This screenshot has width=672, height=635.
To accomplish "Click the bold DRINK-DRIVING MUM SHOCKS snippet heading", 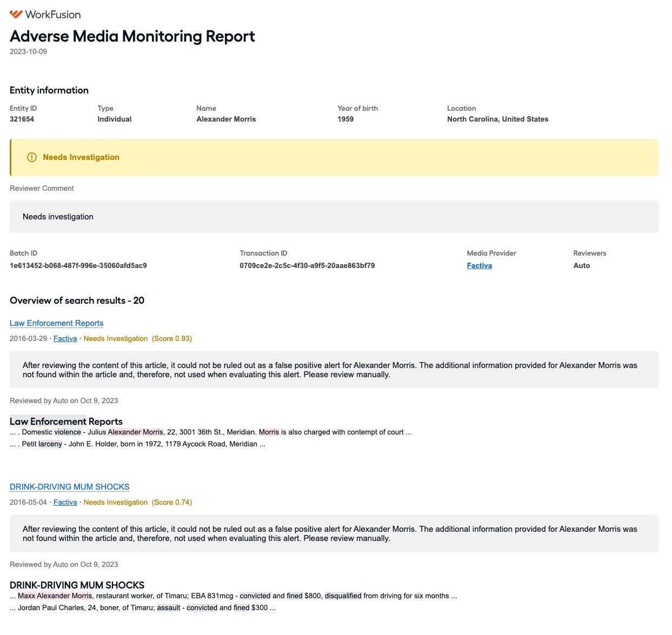I will 77,585.
